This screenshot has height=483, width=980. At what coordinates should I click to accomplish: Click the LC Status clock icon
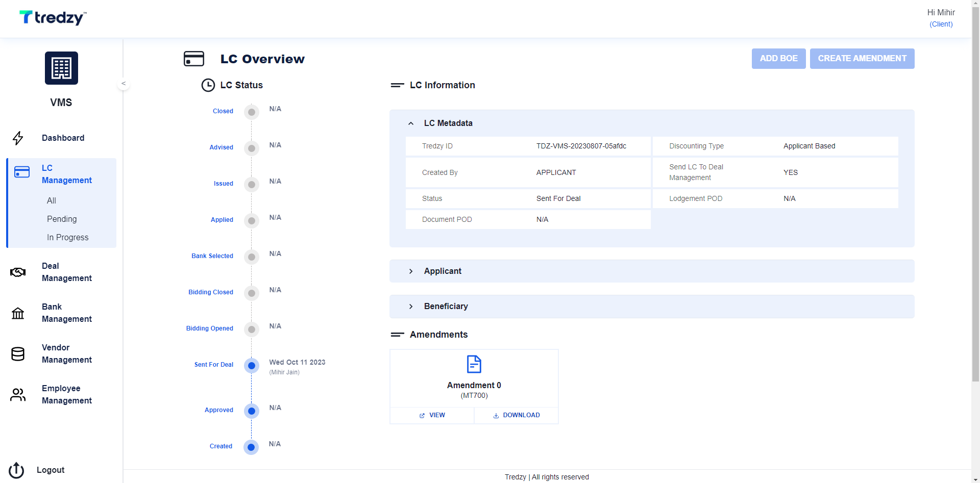[208, 85]
